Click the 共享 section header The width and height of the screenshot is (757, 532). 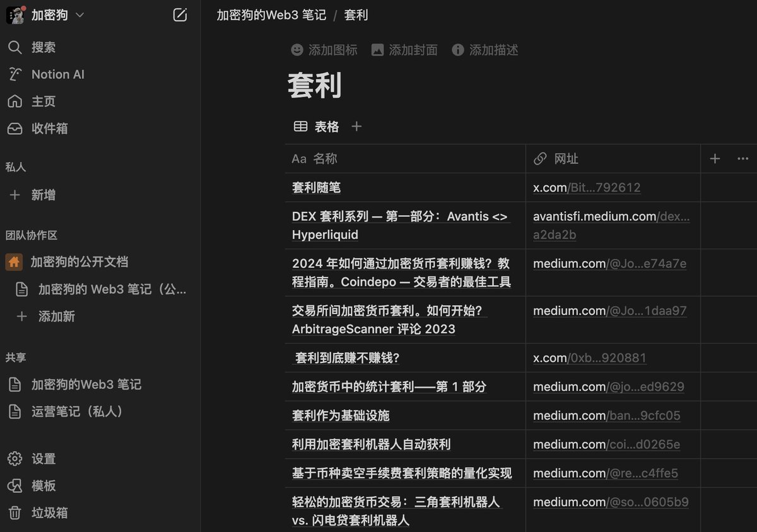[x=16, y=357]
